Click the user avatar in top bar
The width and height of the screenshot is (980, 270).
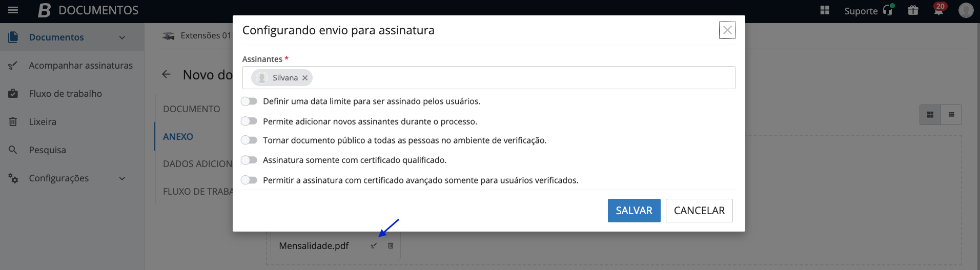coord(966,10)
